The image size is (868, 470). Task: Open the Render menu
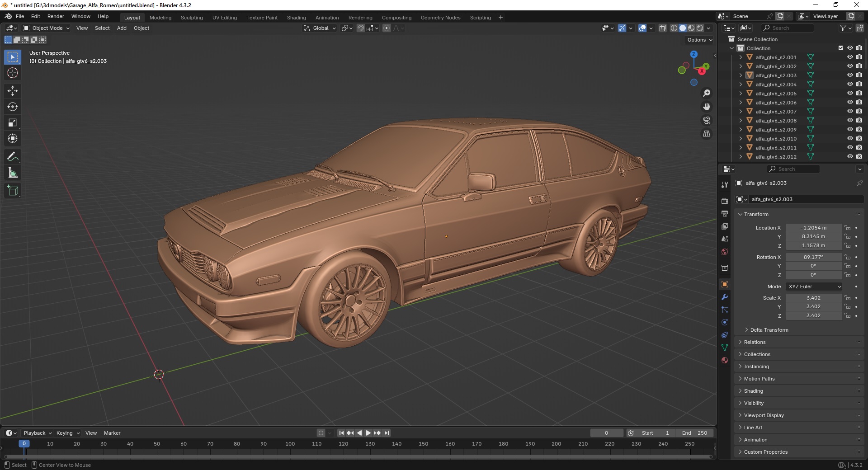(56, 16)
